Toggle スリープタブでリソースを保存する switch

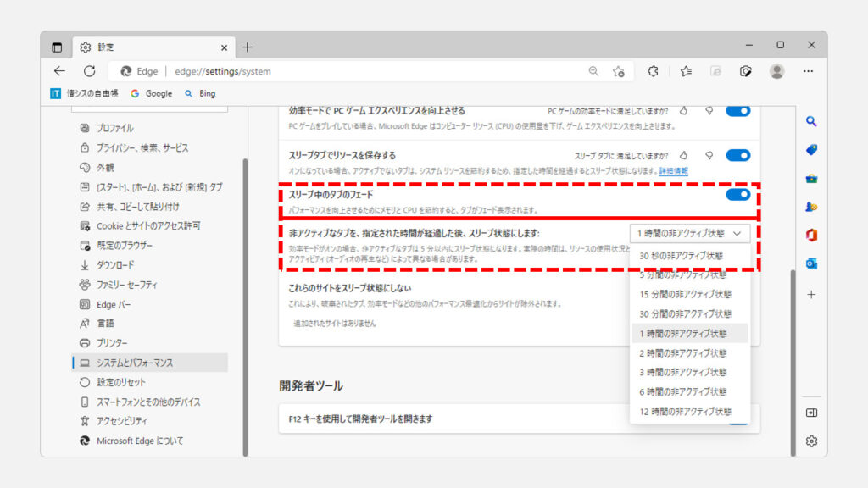point(737,155)
